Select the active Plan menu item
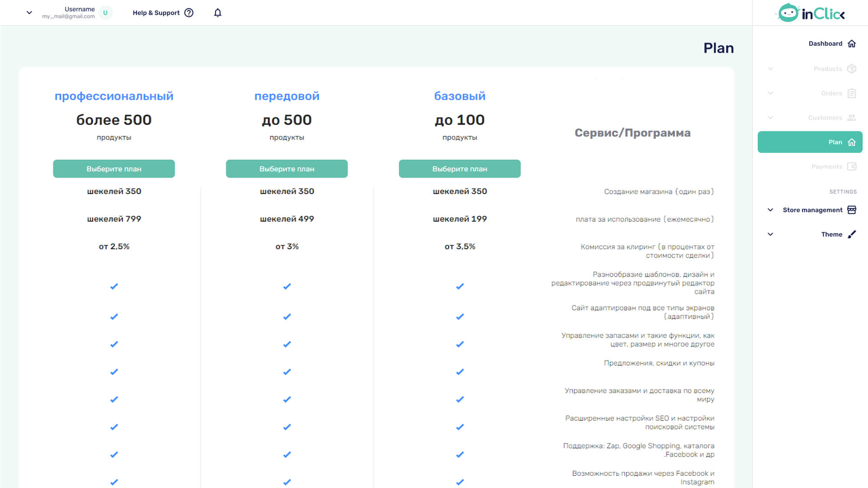Image resolution: width=868 pixels, height=488 pixels. click(809, 142)
